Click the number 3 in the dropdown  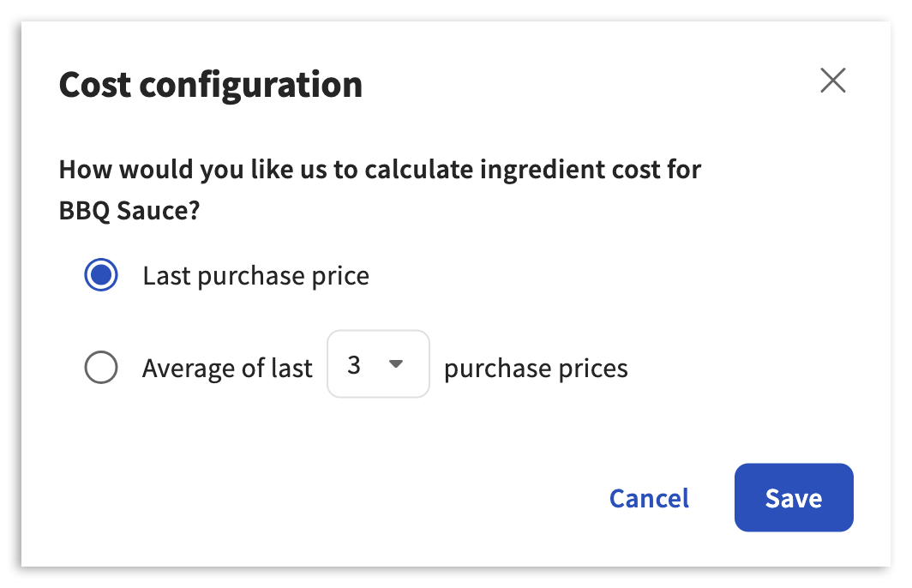point(354,365)
